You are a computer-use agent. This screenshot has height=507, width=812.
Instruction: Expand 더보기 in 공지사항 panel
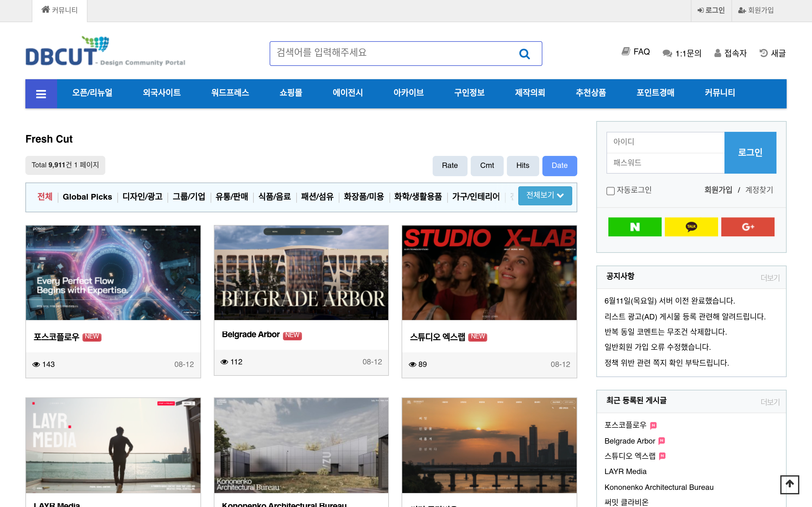770,278
